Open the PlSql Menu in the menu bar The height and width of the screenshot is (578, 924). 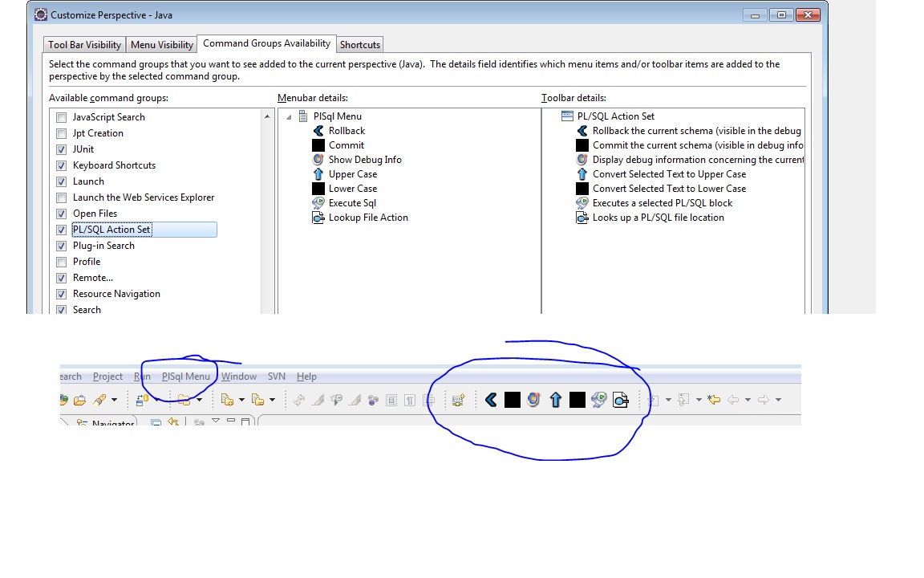185,377
